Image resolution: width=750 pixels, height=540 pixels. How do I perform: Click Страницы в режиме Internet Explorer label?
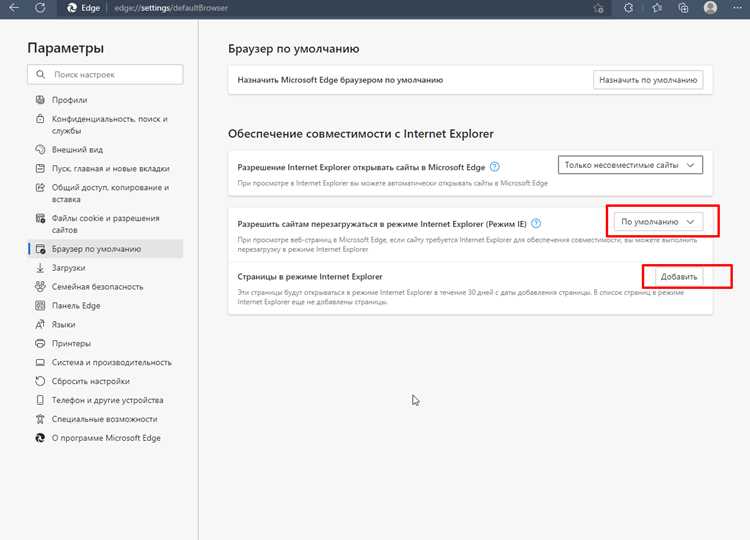point(310,276)
